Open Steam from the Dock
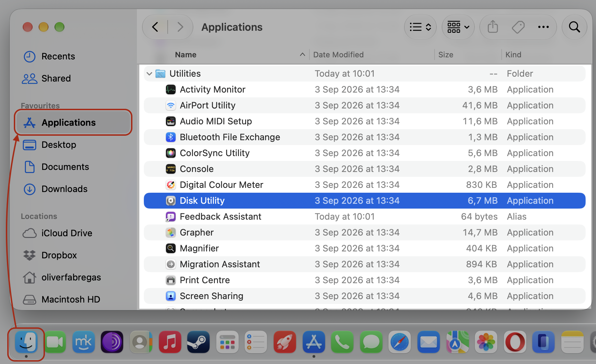This screenshot has width=596, height=364. coord(198,342)
